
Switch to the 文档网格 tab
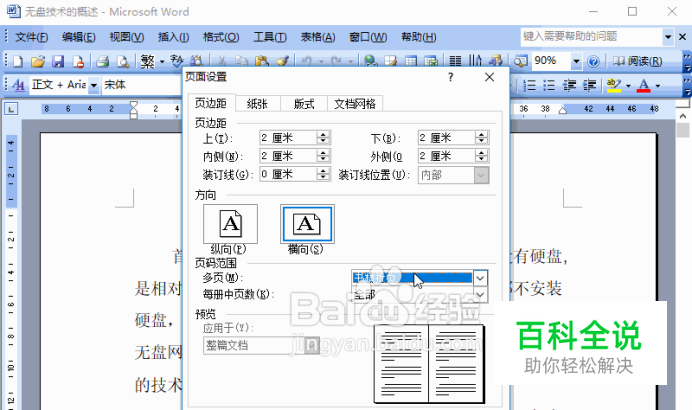point(355,104)
